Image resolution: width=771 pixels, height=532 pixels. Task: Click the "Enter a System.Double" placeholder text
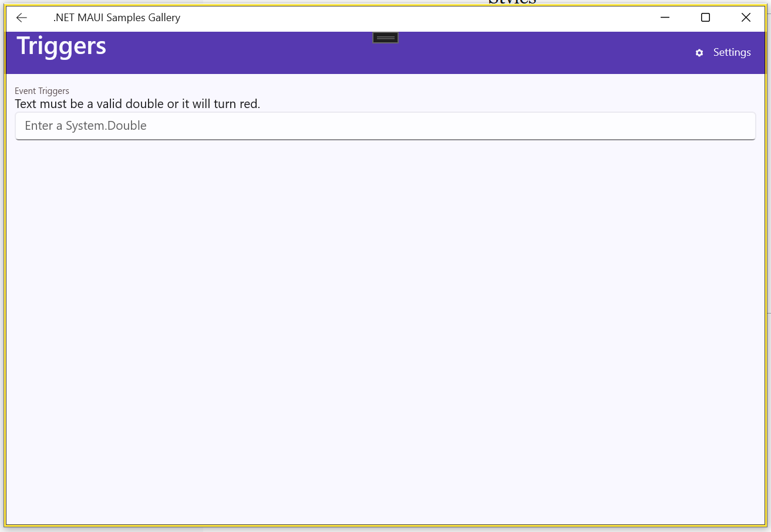click(86, 126)
